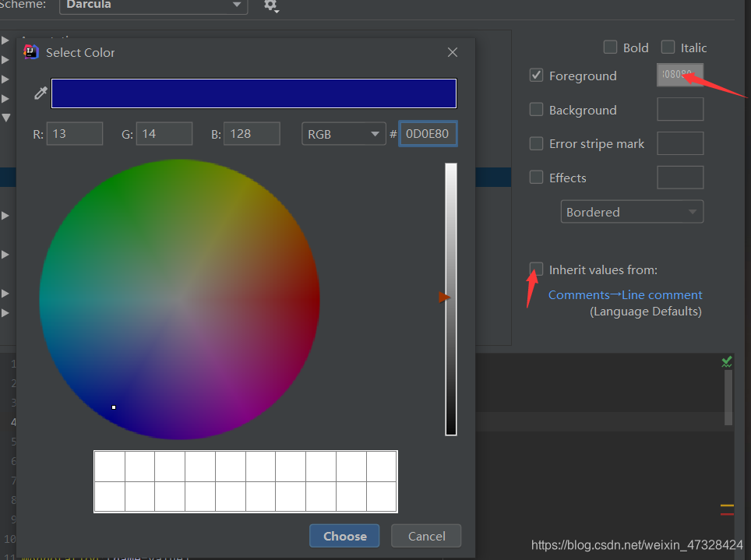Click the Choose button
751x560 pixels.
pyautogui.click(x=344, y=536)
